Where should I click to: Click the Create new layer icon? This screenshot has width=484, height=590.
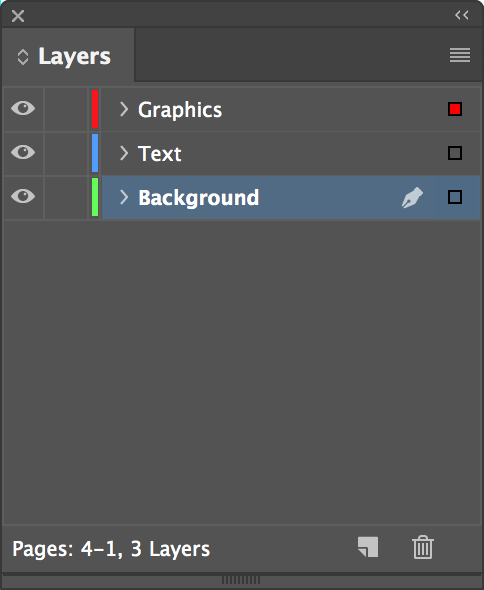click(368, 547)
